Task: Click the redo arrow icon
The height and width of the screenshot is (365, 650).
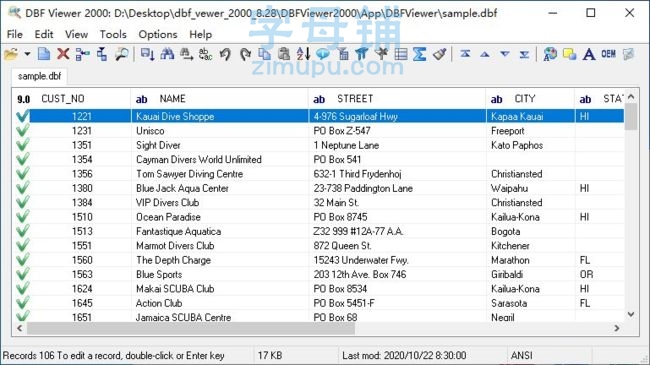Action: [245, 54]
